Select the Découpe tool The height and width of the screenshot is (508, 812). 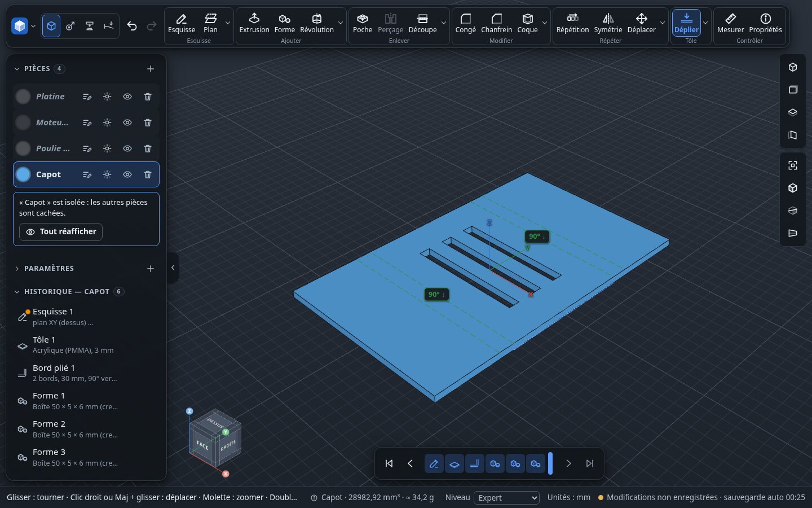(422, 23)
